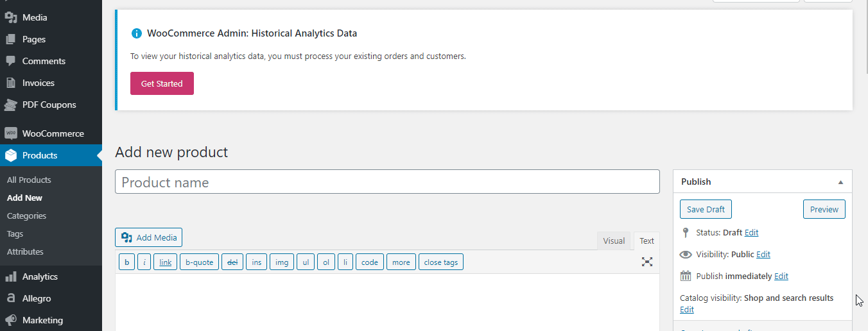Screen dimensions: 868x331
Task: Open the PDF Coupons ticket icon
Action: pyautogui.click(x=10, y=105)
